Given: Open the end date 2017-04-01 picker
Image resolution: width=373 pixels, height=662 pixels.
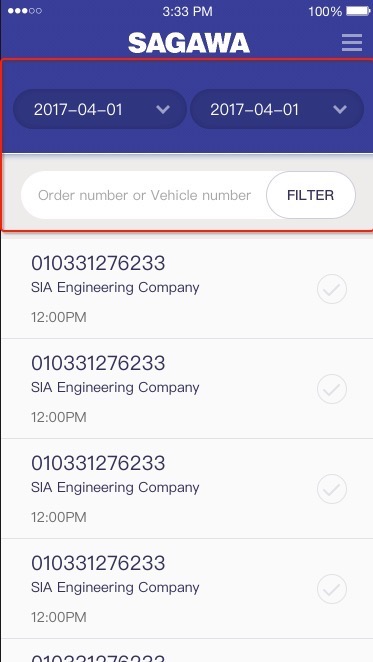Looking at the screenshot, I should pyautogui.click(x=277, y=109).
